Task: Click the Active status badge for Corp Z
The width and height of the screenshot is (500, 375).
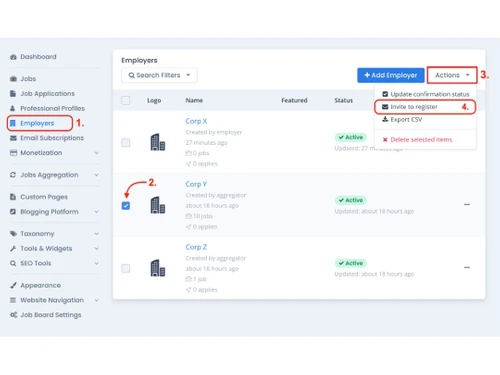Action: [351, 263]
